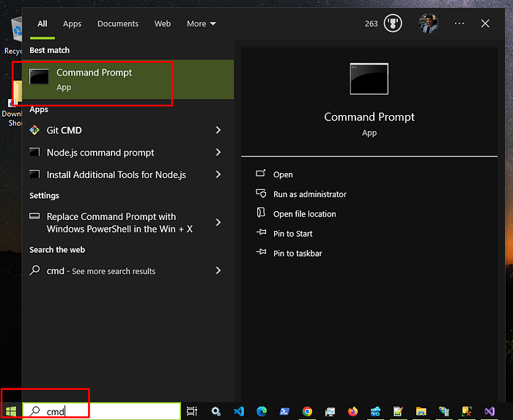Open the three-dot options menu
This screenshot has width=513, height=420.
click(x=460, y=23)
